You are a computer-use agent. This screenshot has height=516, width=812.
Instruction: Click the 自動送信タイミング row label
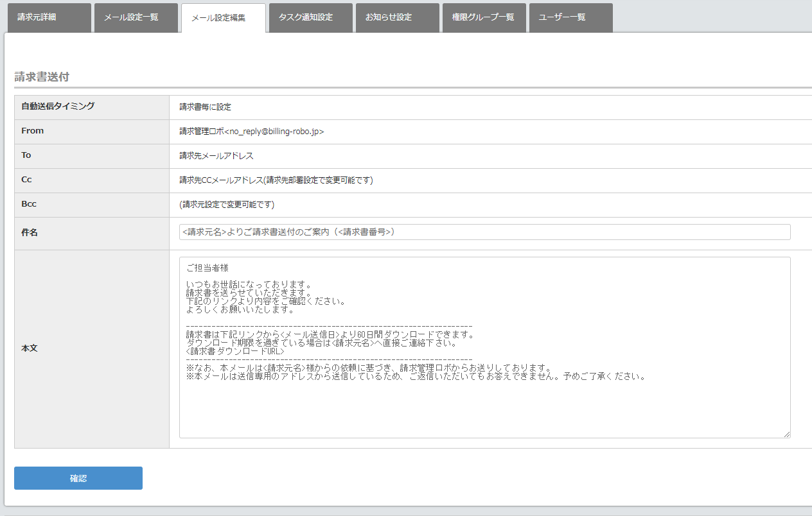[58, 107]
